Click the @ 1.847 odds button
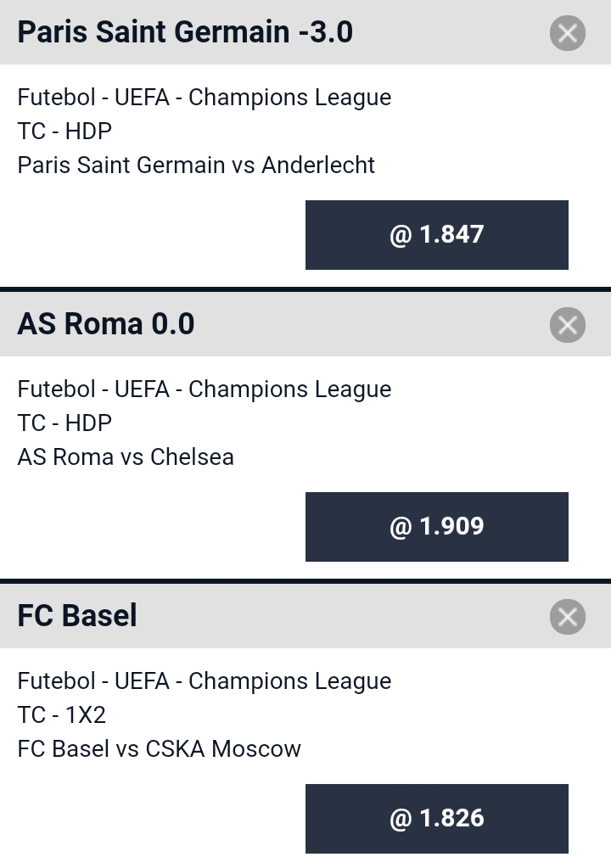 click(x=436, y=235)
